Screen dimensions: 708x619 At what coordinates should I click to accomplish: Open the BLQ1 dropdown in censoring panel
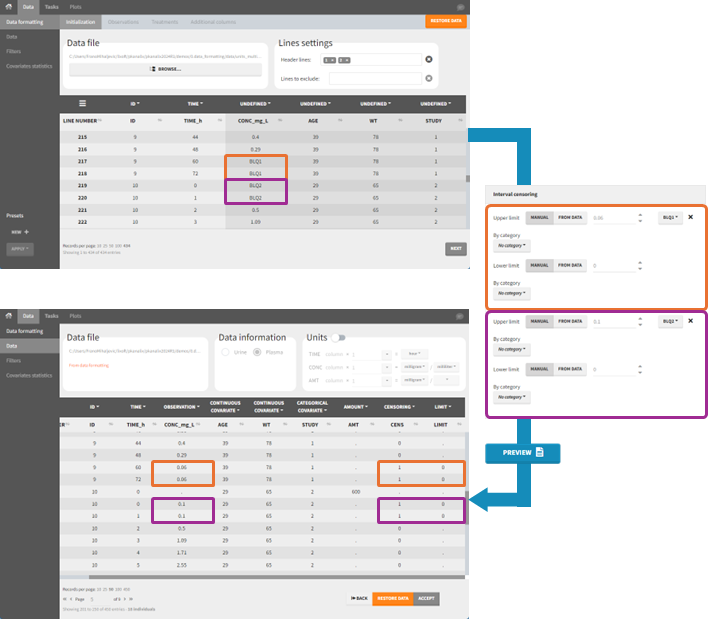[669, 216]
